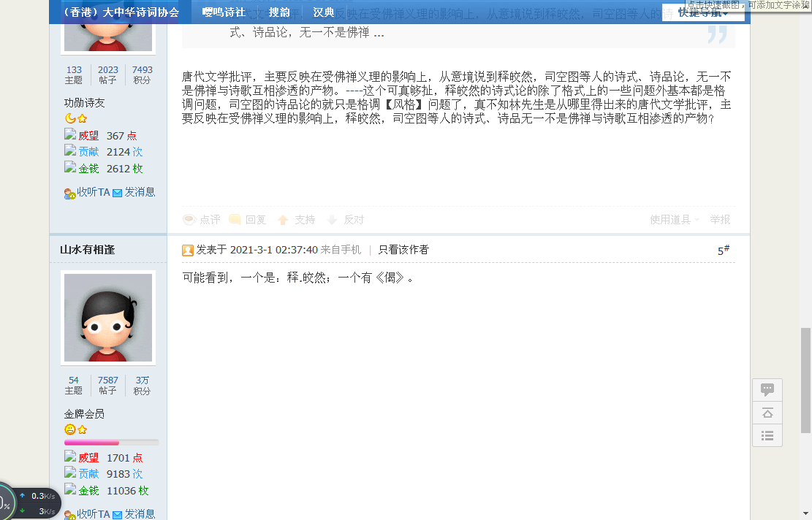812x520 pixels.
Task: Click the scrollbar down arrow
Action: 805,515
